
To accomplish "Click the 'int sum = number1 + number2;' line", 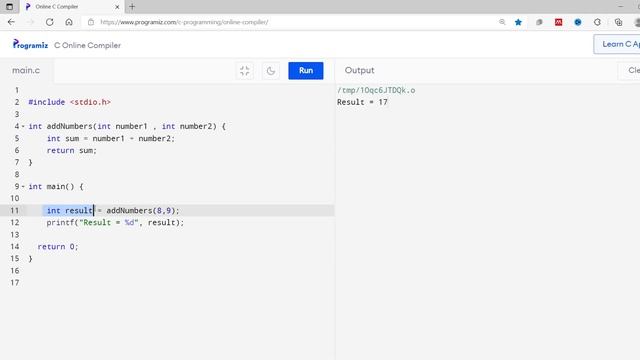I will point(111,138).
